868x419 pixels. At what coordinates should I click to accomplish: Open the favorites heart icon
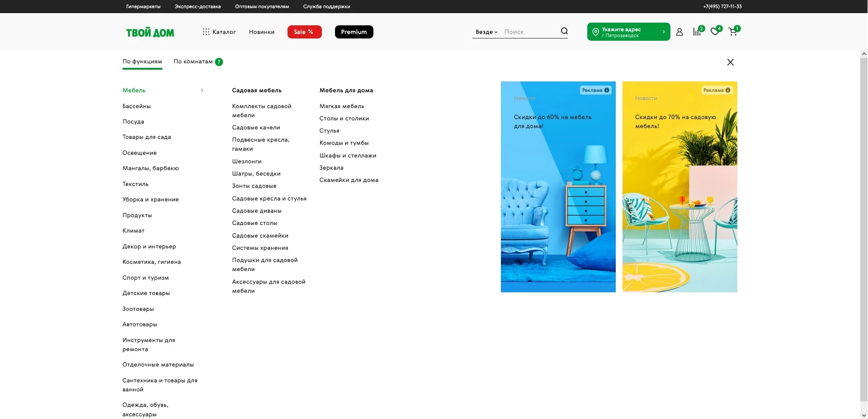click(715, 32)
